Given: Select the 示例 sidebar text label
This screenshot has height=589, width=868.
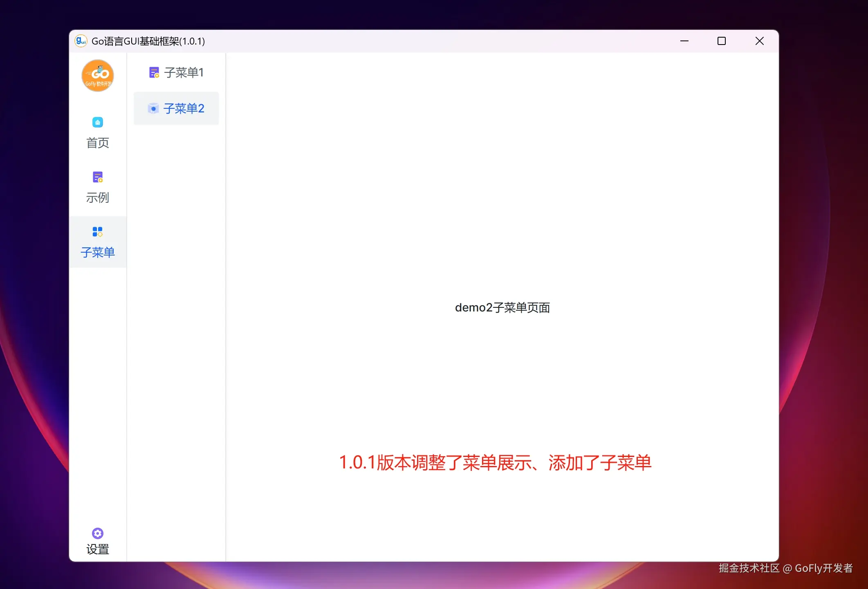Looking at the screenshot, I should tap(97, 197).
